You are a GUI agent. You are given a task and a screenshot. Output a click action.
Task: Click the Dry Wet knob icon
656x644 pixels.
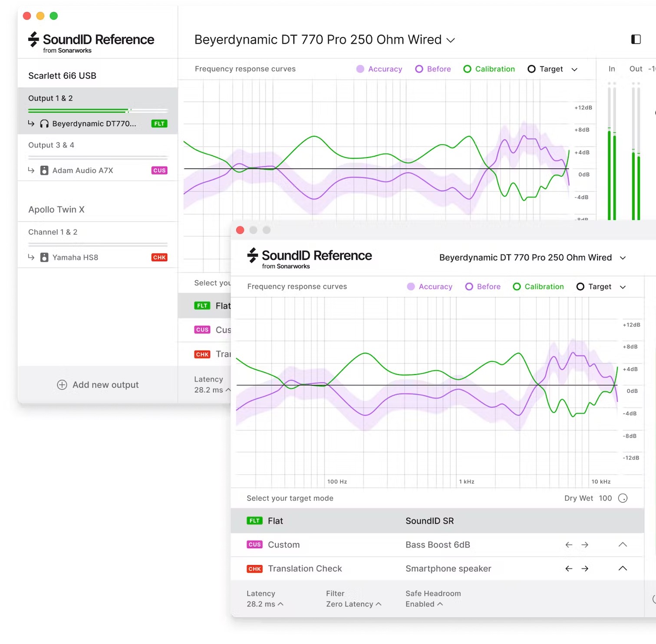[623, 498]
